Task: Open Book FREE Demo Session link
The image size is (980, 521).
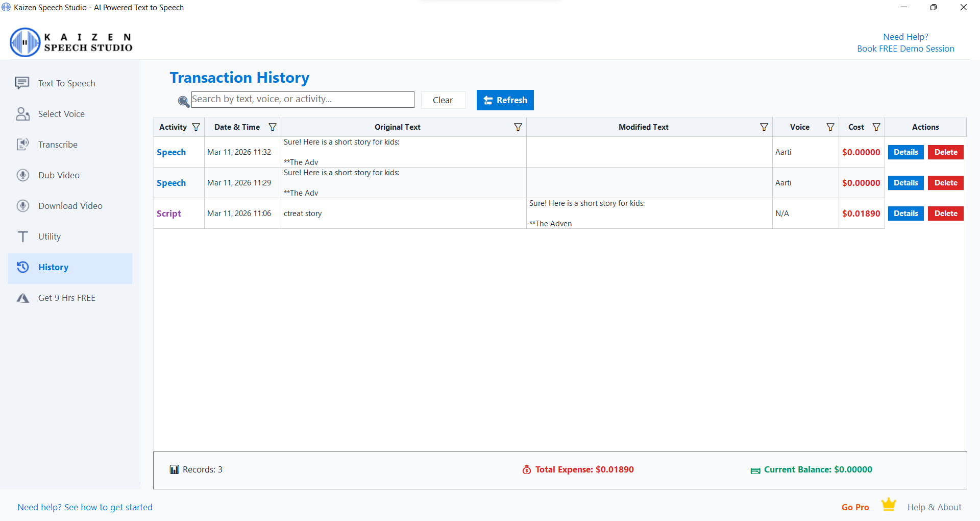Action: tap(905, 49)
